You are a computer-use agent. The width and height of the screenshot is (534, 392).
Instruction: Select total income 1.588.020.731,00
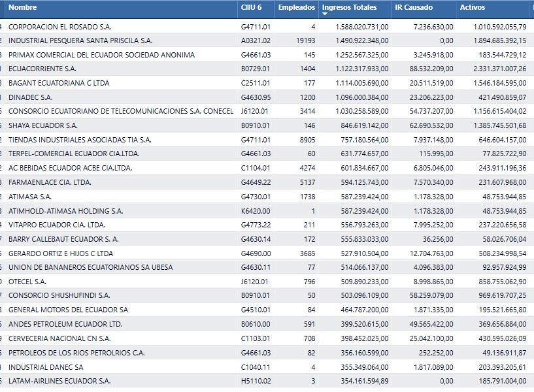coord(362,27)
